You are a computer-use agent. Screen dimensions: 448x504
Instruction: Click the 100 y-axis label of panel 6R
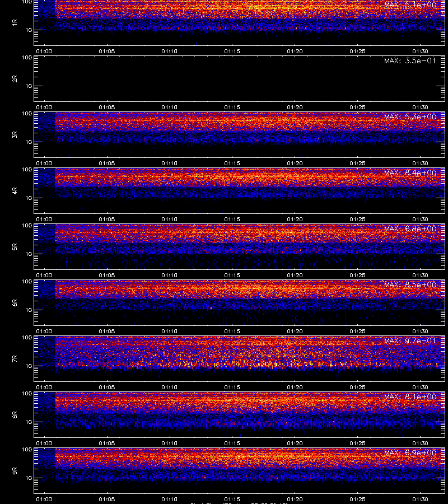coord(27,282)
